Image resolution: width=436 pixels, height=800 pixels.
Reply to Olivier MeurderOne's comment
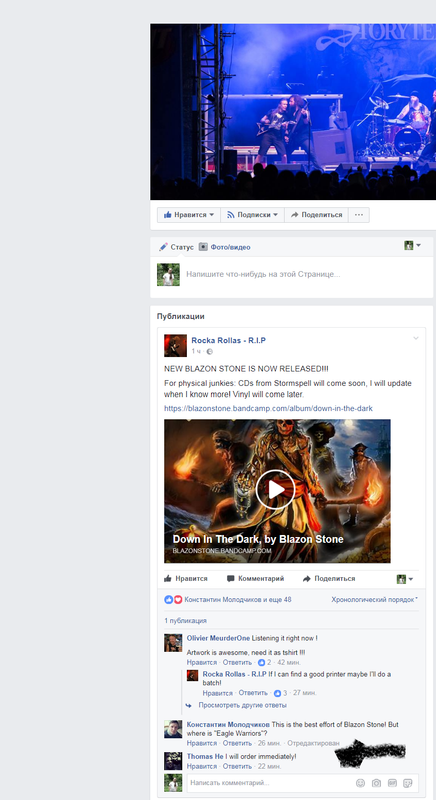tap(237, 662)
